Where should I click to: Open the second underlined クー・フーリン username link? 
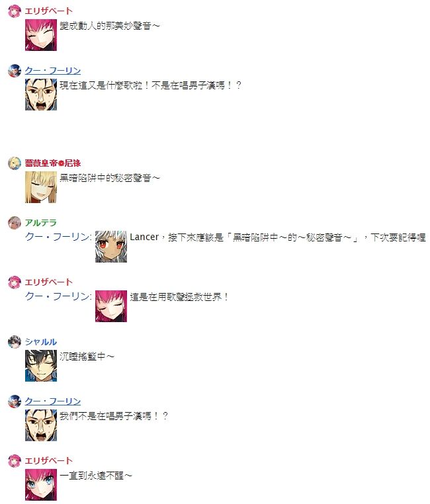click(53, 401)
